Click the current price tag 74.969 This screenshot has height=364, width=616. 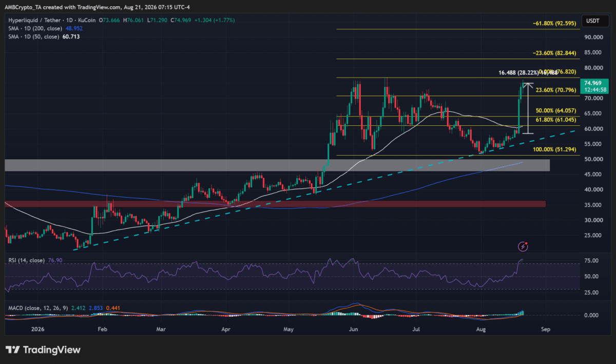tap(593, 83)
